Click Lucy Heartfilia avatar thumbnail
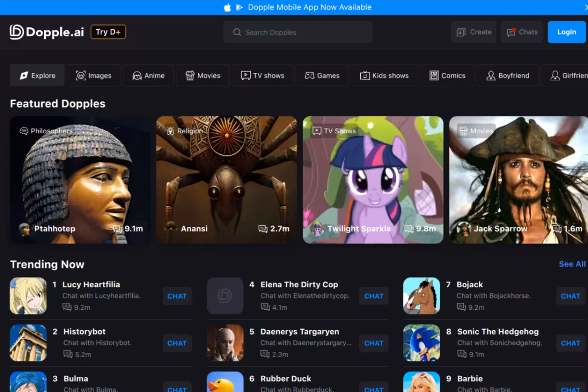 pyautogui.click(x=28, y=296)
